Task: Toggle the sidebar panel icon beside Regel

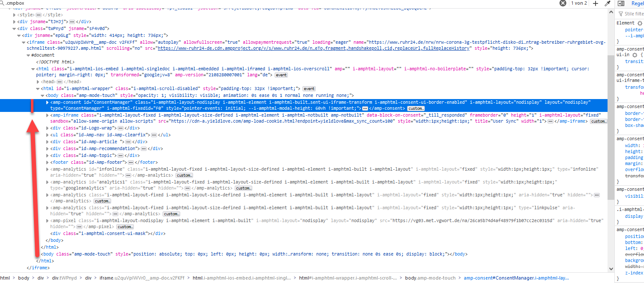Action: pyautogui.click(x=620, y=3)
